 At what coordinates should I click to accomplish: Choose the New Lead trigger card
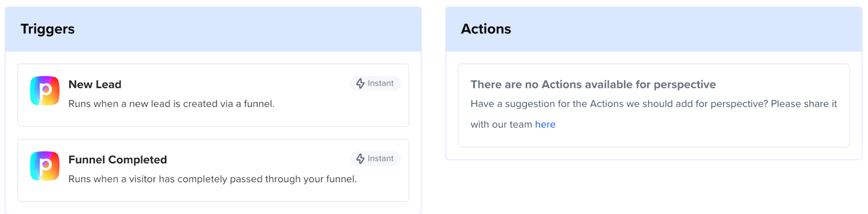213,95
